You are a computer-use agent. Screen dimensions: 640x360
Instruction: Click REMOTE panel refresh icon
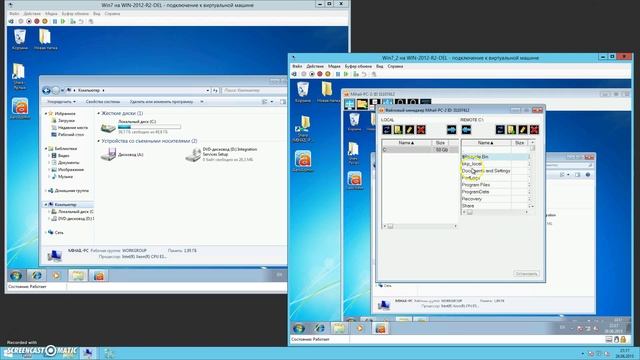(500, 130)
